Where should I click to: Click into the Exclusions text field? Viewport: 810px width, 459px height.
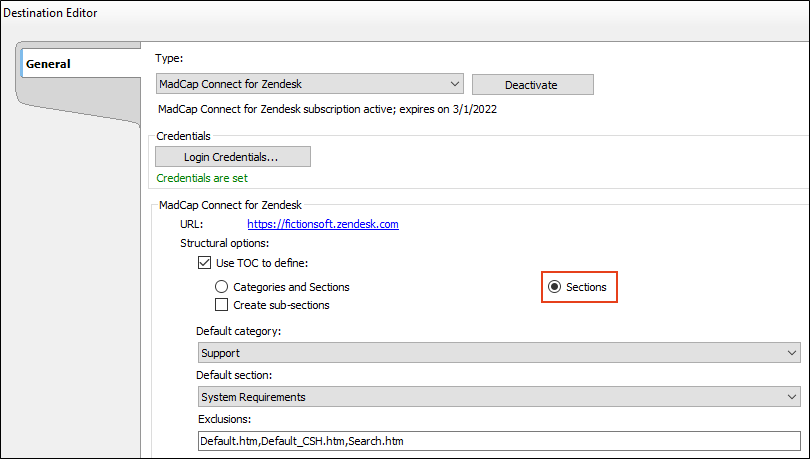499,441
